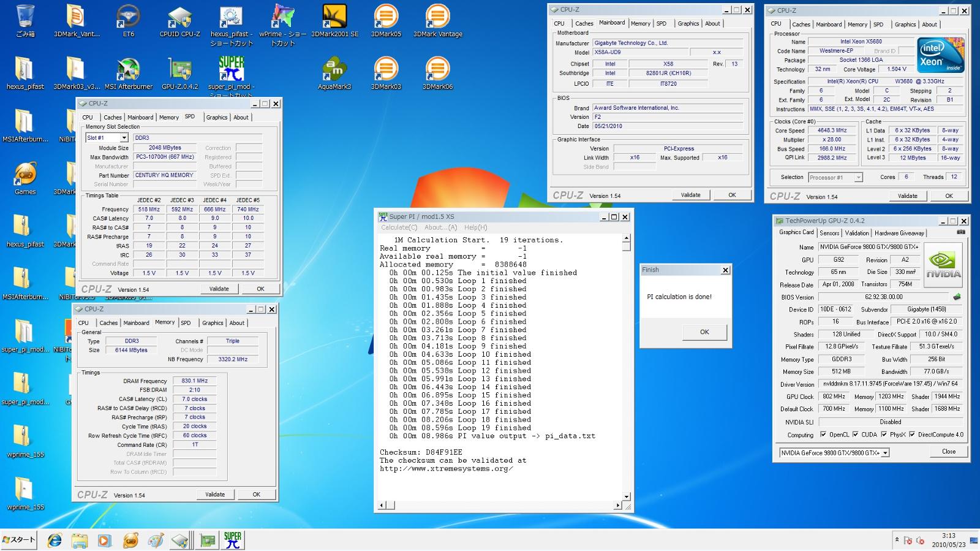Launch the GPU-Z.0.4.2 desktop icon

coord(179,74)
